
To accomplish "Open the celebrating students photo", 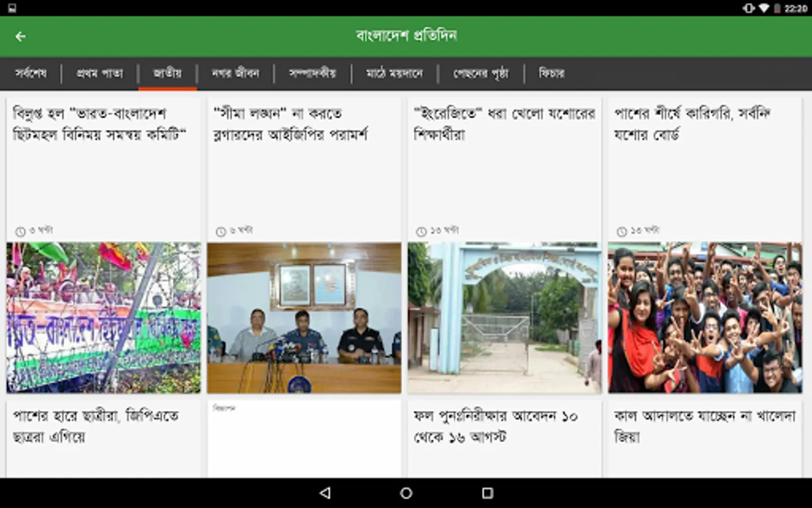I will (705, 318).
